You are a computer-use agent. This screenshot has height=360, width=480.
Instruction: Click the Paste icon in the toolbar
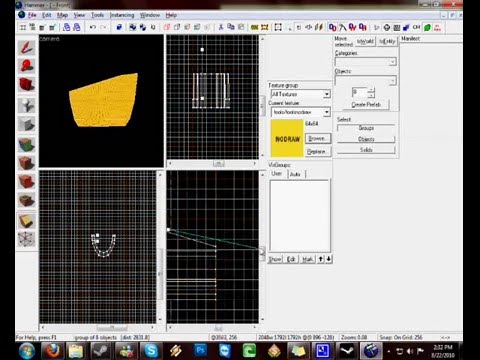[x=241, y=27]
